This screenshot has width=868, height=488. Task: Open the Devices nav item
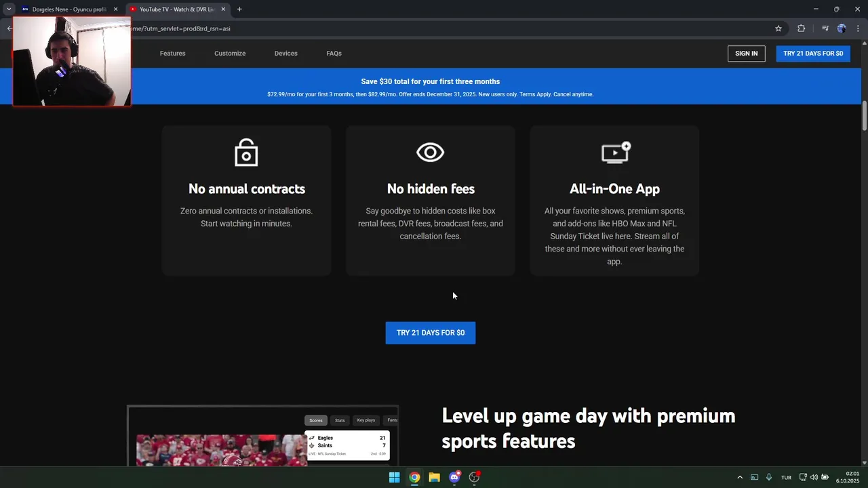285,54
